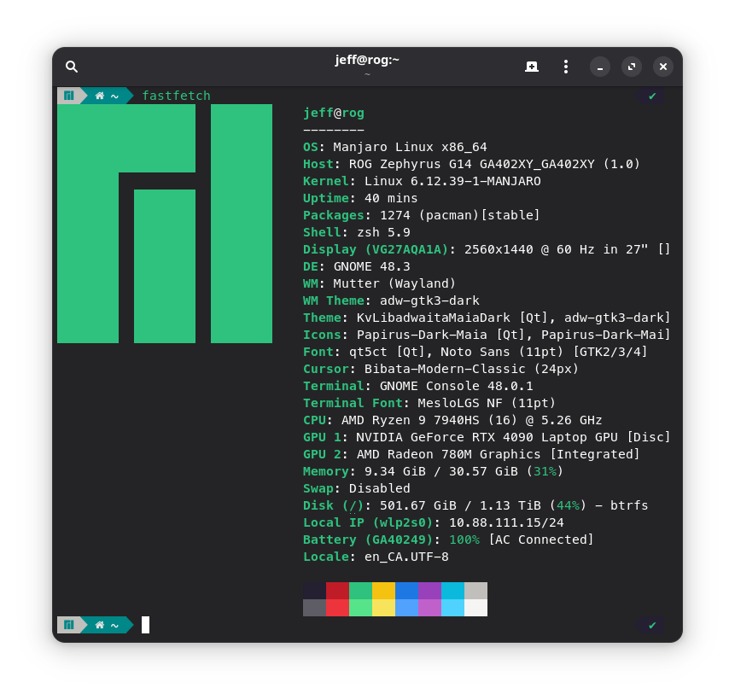The image size is (735, 700).
Task: Click the Memory line 9.34 GiB / 30.57 GiB
Action: pos(433,472)
